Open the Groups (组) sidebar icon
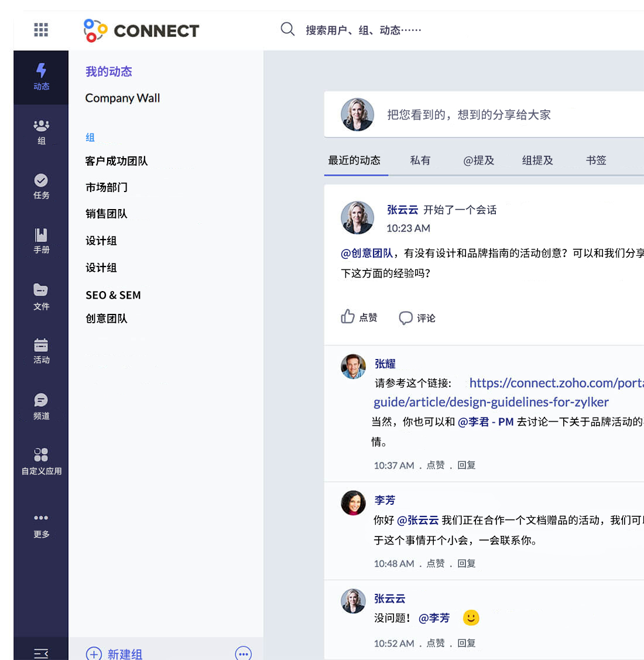Viewport: 644px width, 660px height. click(x=41, y=131)
